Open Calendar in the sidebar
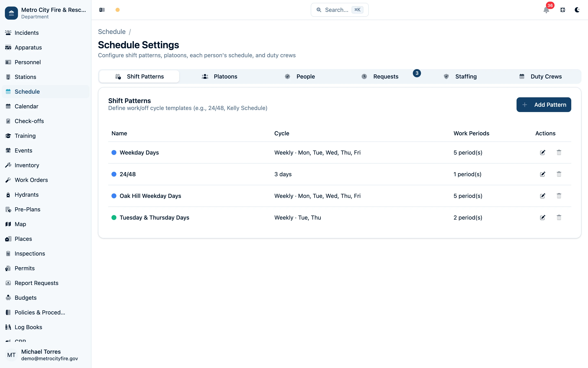588x368 pixels. (46, 106)
